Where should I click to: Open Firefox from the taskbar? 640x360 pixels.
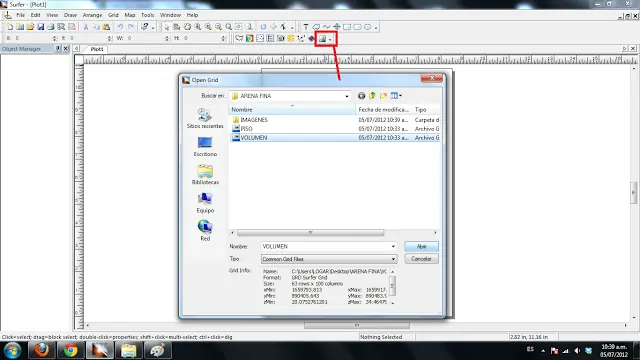point(42,350)
